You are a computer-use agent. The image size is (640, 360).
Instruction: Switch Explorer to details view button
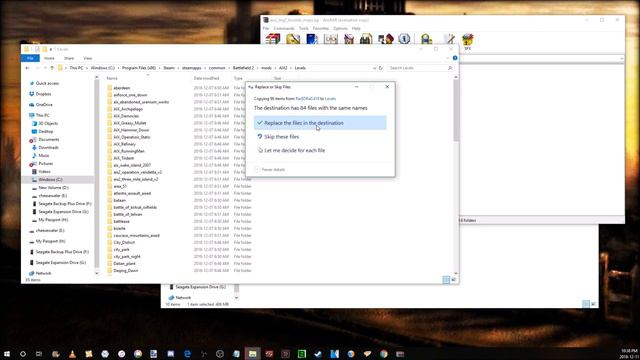pos(446,280)
